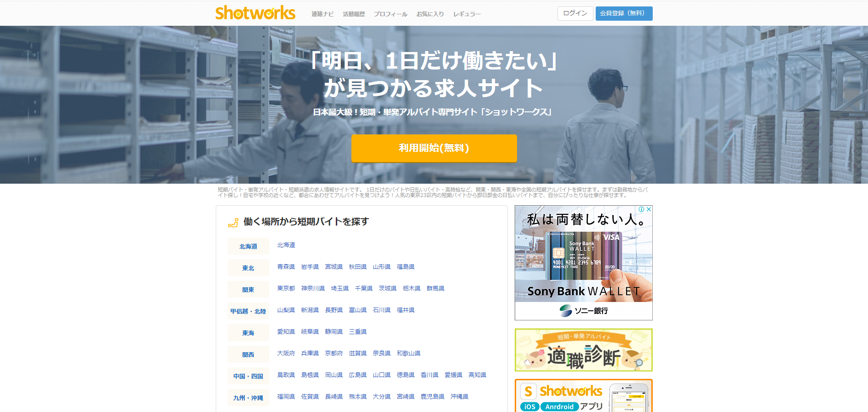Open the 滋賀県 link

358,353
